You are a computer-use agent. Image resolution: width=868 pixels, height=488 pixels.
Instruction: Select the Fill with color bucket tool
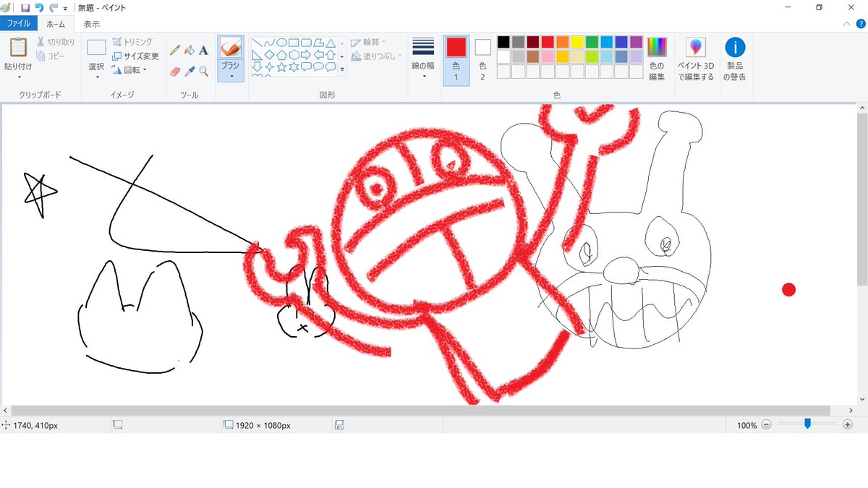tap(190, 50)
